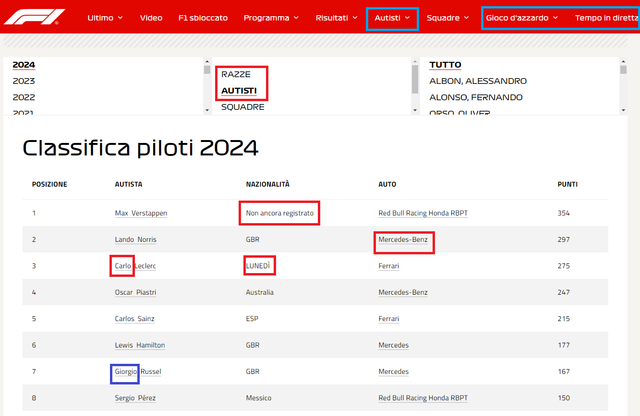Click 297 points value
Viewport: 640px width, 416px height.
click(564, 240)
